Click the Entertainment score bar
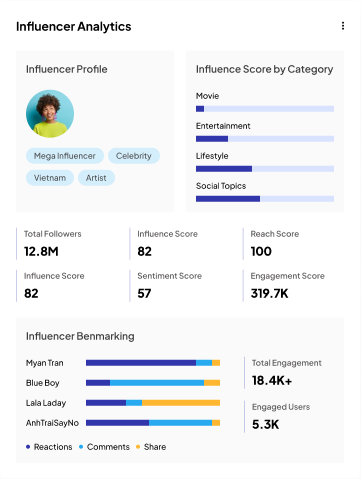The image size is (361, 479). pyautogui.click(x=265, y=139)
